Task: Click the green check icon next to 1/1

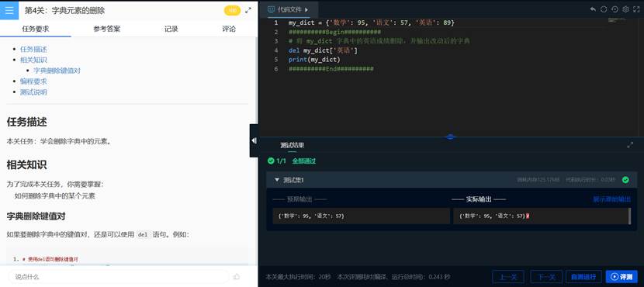Action: point(271,161)
